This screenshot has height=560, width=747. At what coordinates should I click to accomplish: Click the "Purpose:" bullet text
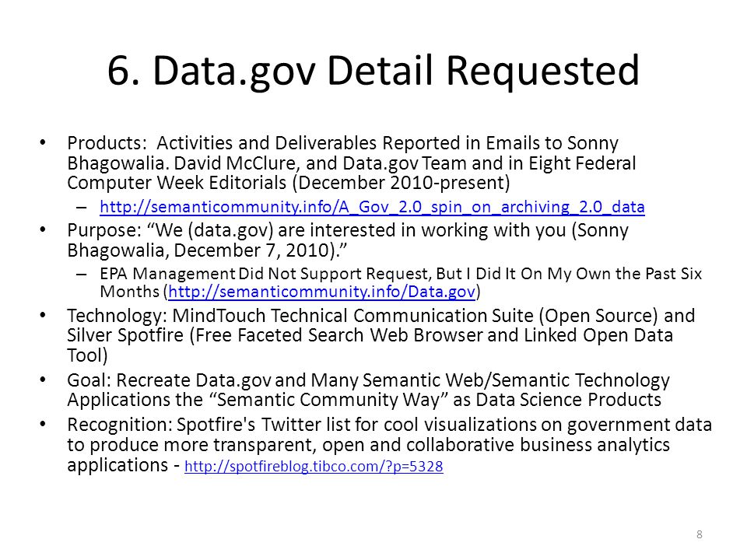[x=348, y=240]
